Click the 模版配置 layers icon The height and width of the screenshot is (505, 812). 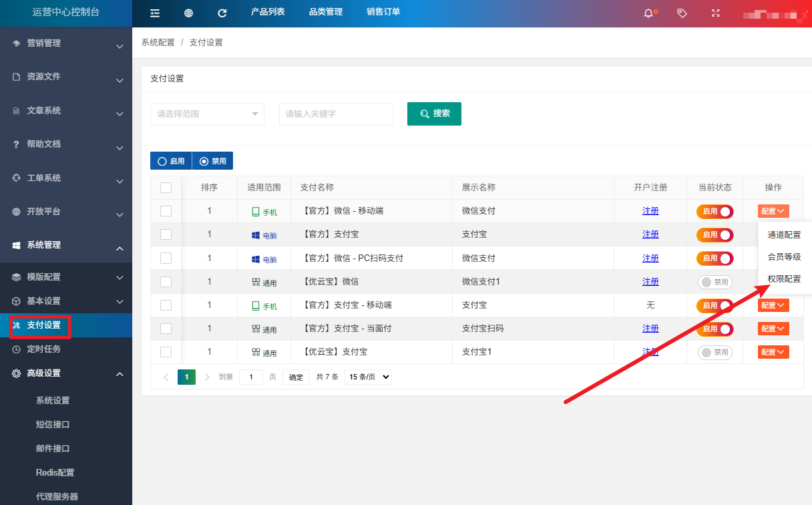(16, 277)
